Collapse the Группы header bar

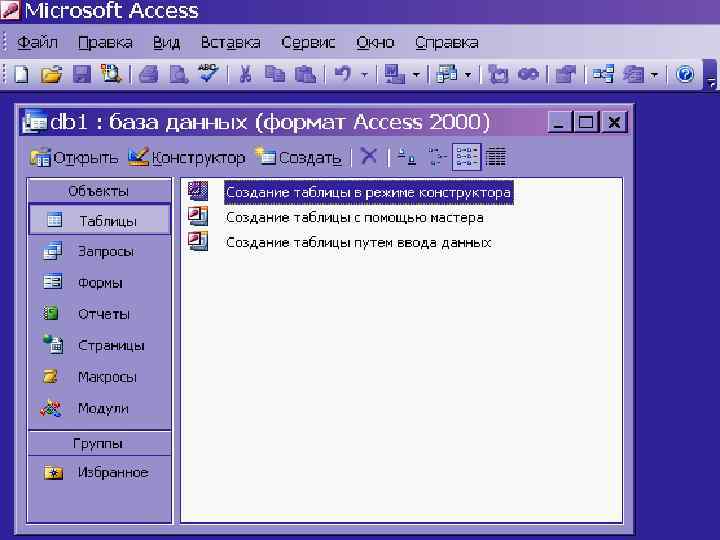coord(99,443)
